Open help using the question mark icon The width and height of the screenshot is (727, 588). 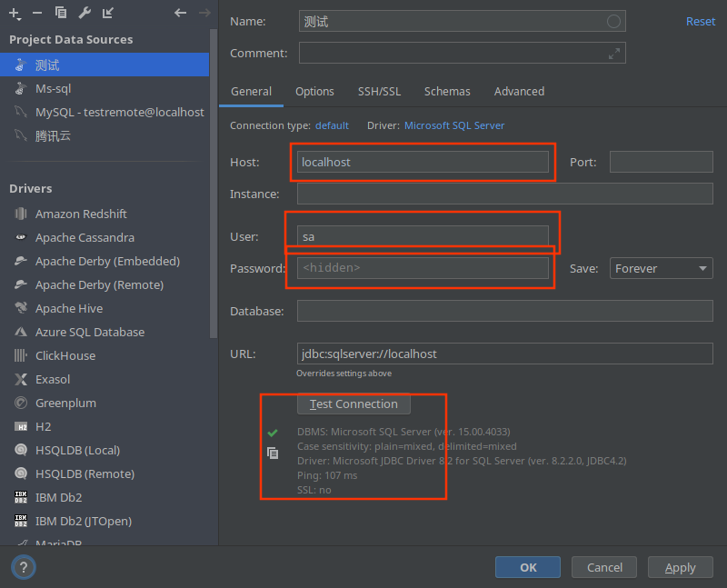coord(23,566)
